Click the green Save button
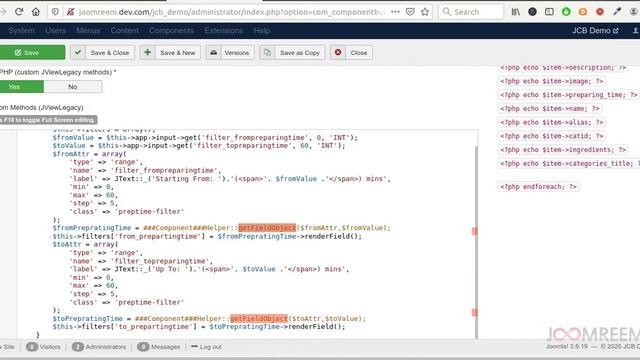This screenshot has width=640, height=360. (x=32, y=52)
